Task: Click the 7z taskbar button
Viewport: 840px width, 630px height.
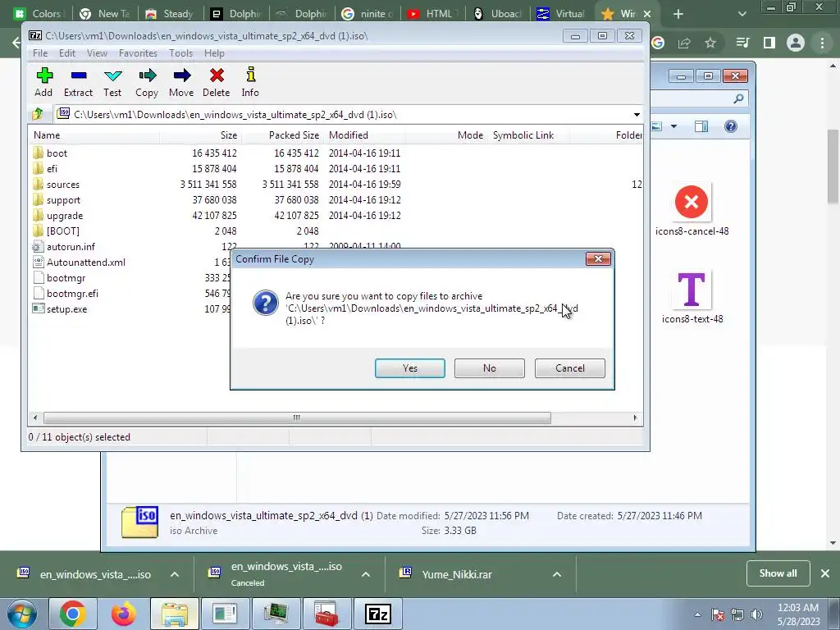Action: [377, 614]
